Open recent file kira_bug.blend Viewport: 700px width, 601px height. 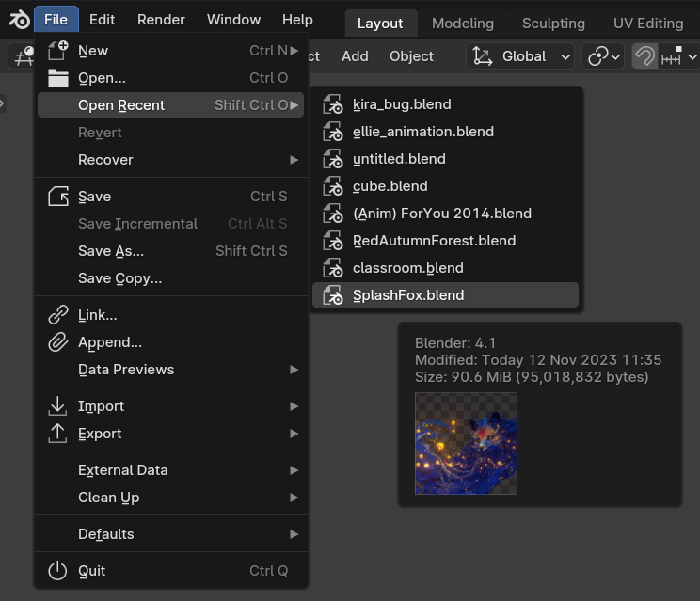(446, 104)
